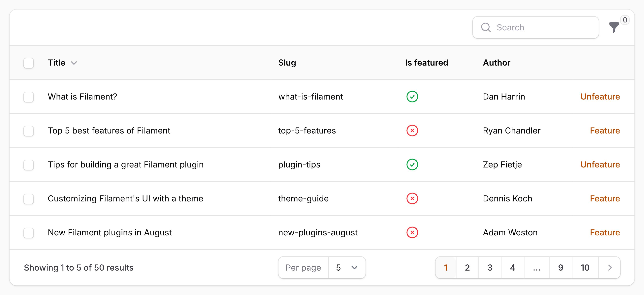Click red X icon for new-plugins-august

412,233
